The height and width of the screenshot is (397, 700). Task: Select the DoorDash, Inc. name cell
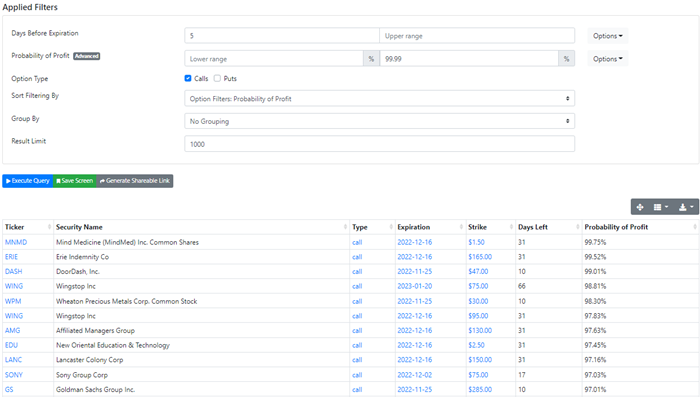tap(201, 272)
